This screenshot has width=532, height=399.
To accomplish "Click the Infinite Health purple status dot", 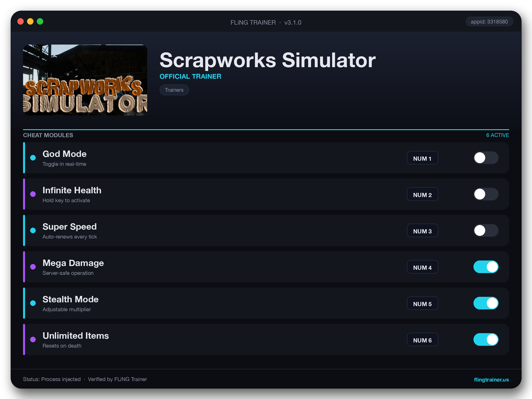I will (x=33, y=194).
